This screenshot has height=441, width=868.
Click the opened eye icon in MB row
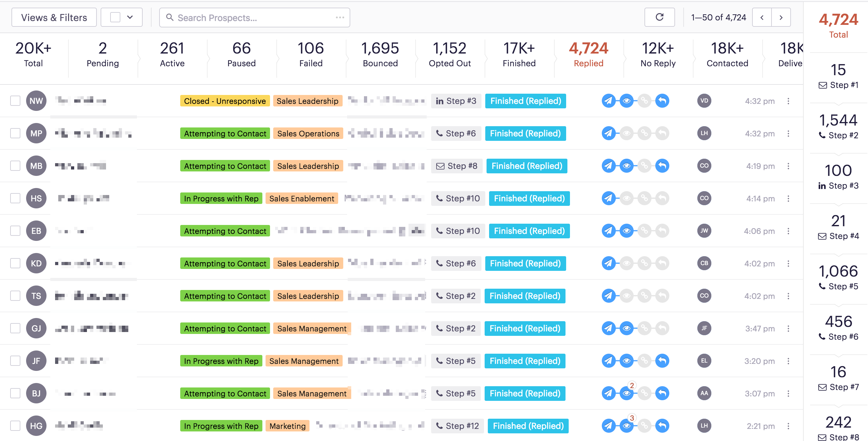tap(626, 166)
